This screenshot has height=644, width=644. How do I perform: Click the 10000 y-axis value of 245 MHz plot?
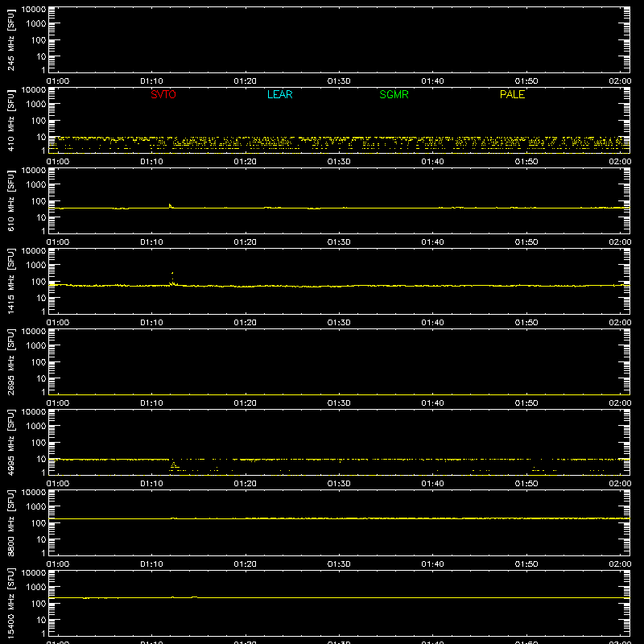coord(34,9)
